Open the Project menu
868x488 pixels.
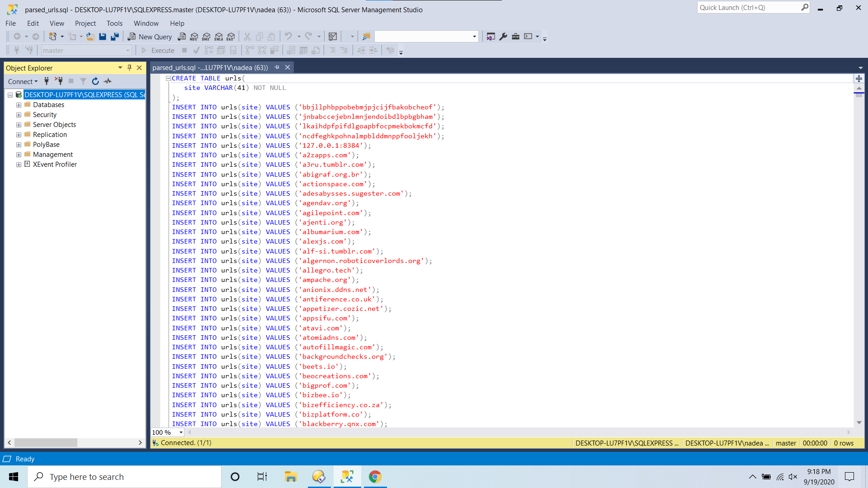click(x=85, y=23)
